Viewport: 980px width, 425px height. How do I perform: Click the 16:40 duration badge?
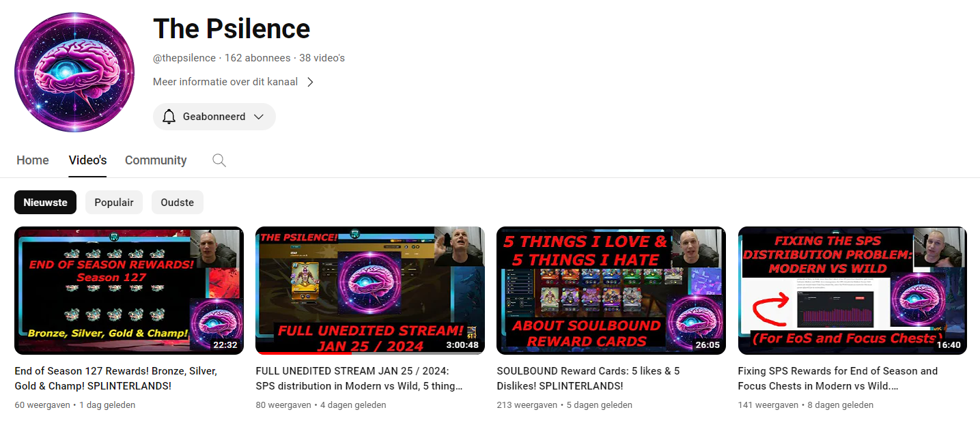pos(949,345)
